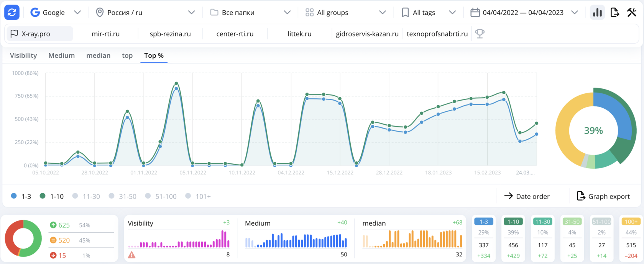Switch to the median tab
Image resolution: width=644 pixels, height=264 pixels.
coord(99,55)
